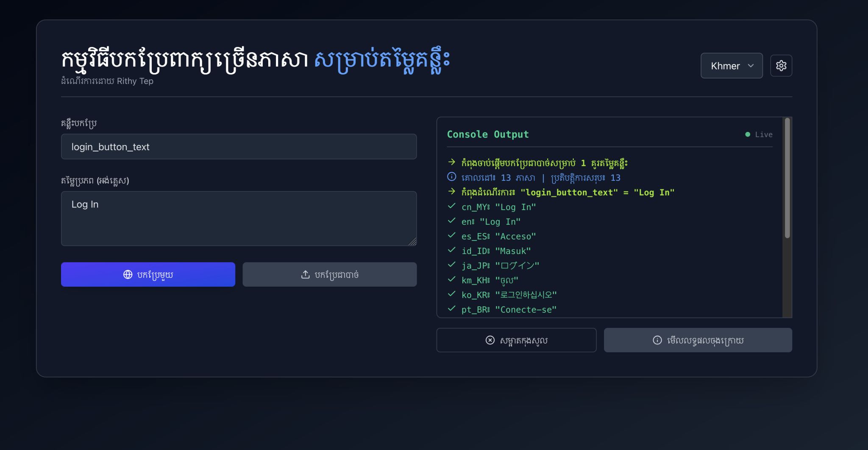
Task: Click the បកប្រែជាចង់ batch translate button
Action: click(x=329, y=274)
